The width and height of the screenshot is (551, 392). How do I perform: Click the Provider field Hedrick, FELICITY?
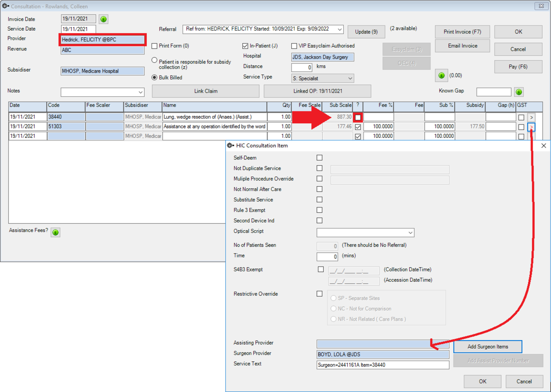pos(102,40)
